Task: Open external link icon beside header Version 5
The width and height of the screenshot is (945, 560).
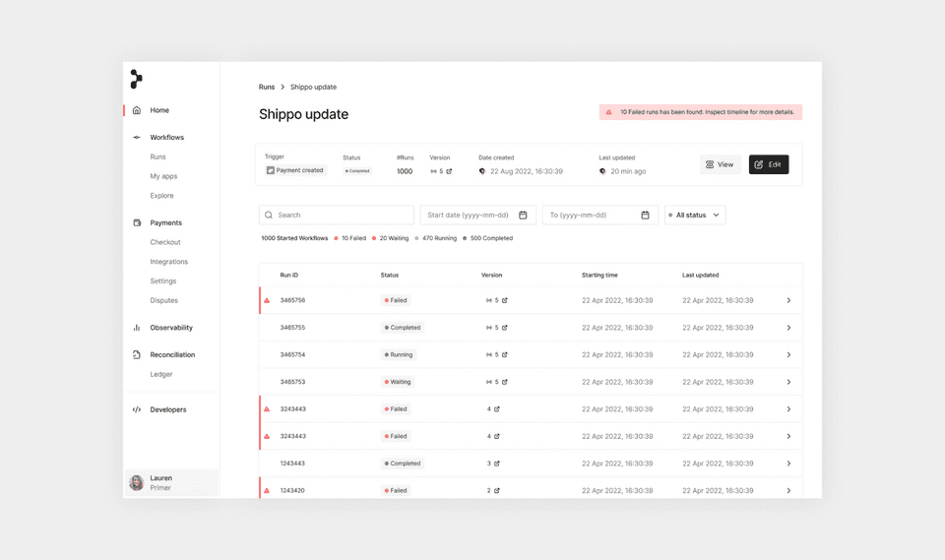Action: click(x=449, y=171)
